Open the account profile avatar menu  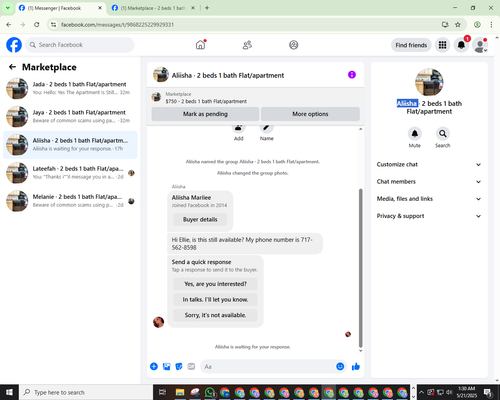point(480,45)
